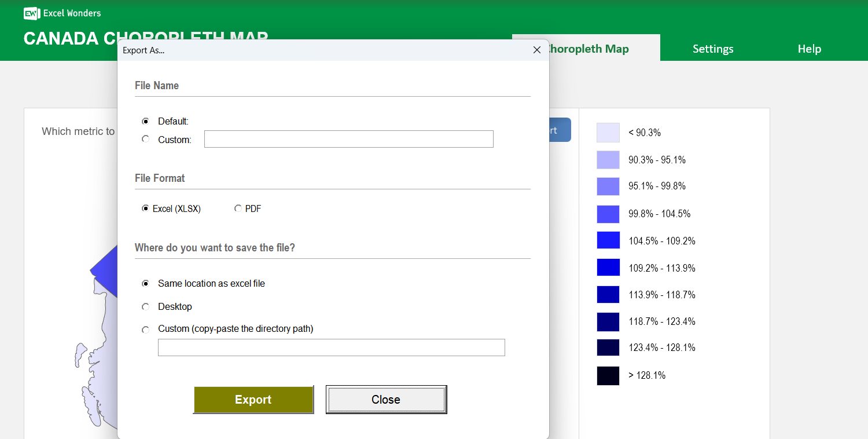Pick the custom directory path save option

pos(145,330)
